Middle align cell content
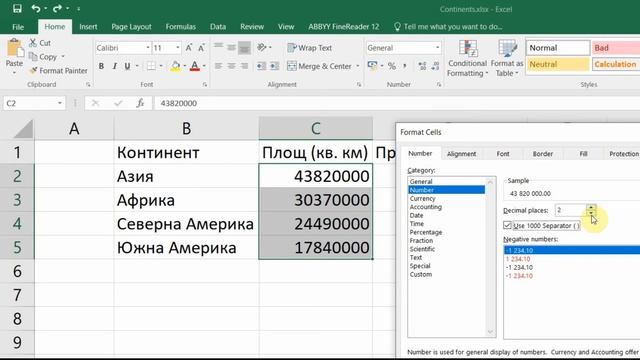640x360 pixels. (x=231, y=47)
